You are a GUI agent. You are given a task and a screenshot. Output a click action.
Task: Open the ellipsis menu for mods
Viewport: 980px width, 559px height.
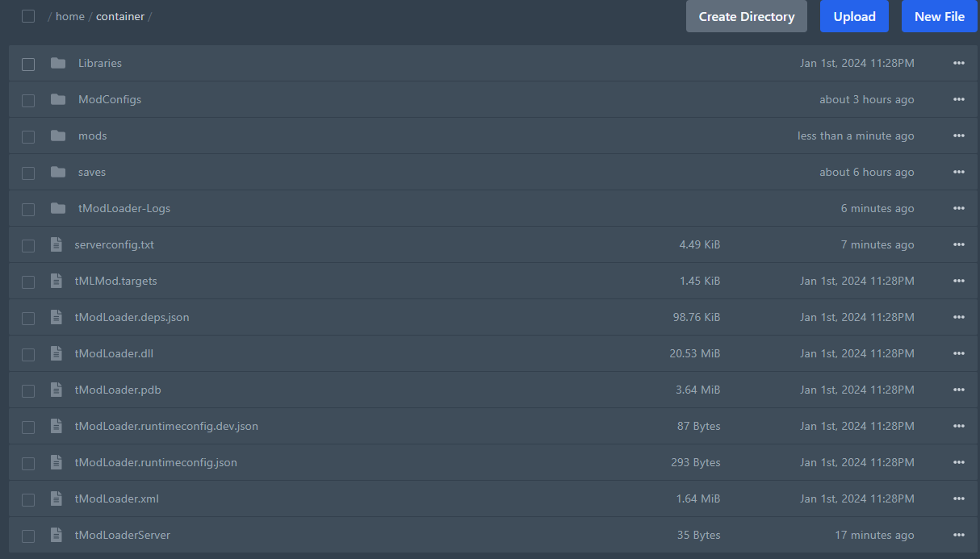click(959, 136)
